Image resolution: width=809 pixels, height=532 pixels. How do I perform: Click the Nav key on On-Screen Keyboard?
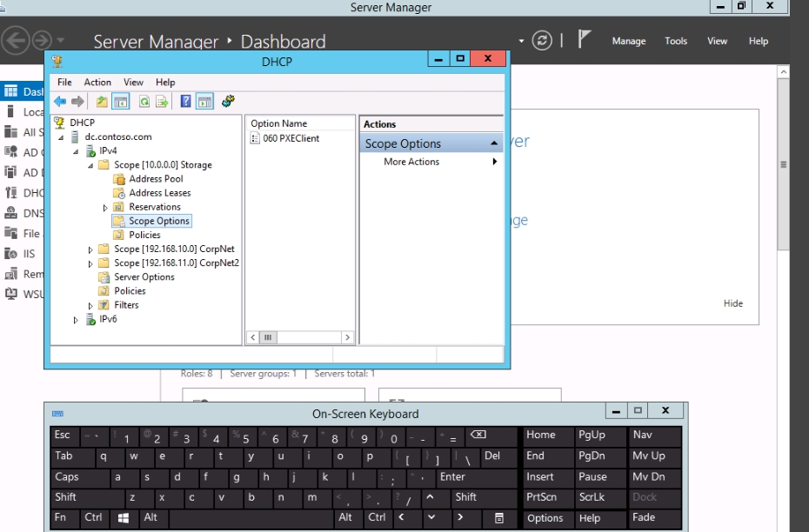coord(654,436)
